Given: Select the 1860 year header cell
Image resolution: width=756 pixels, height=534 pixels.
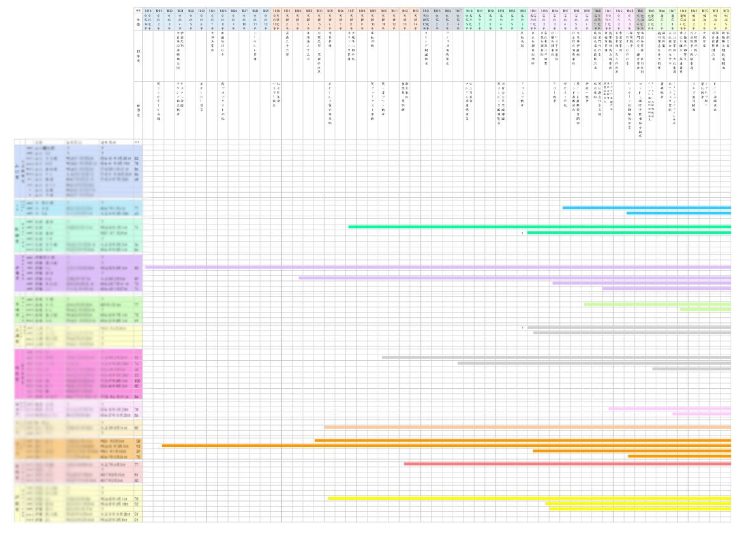Looking at the screenshot, I should (x=597, y=10).
